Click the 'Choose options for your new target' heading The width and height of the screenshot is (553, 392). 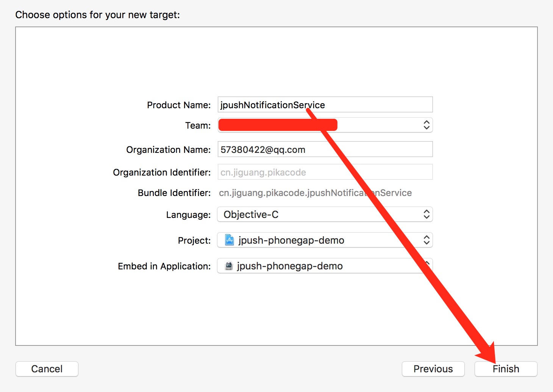[97, 15]
